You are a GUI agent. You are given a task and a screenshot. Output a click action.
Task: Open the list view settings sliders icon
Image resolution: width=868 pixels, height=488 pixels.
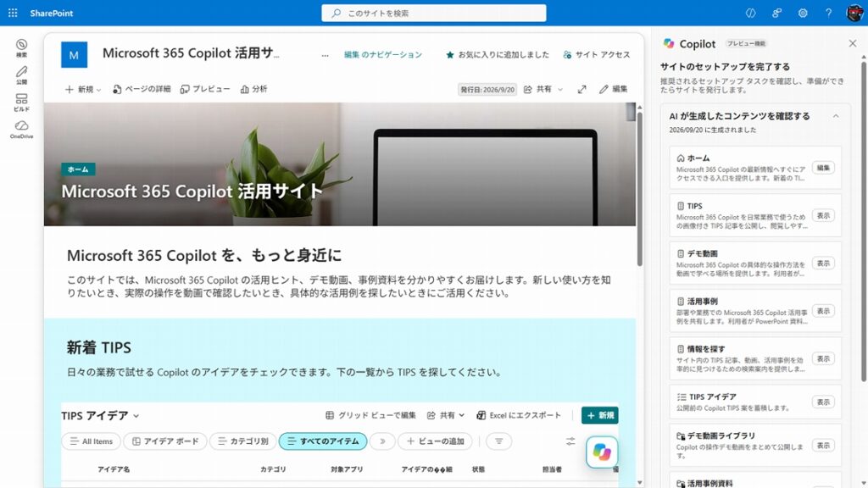pos(570,441)
